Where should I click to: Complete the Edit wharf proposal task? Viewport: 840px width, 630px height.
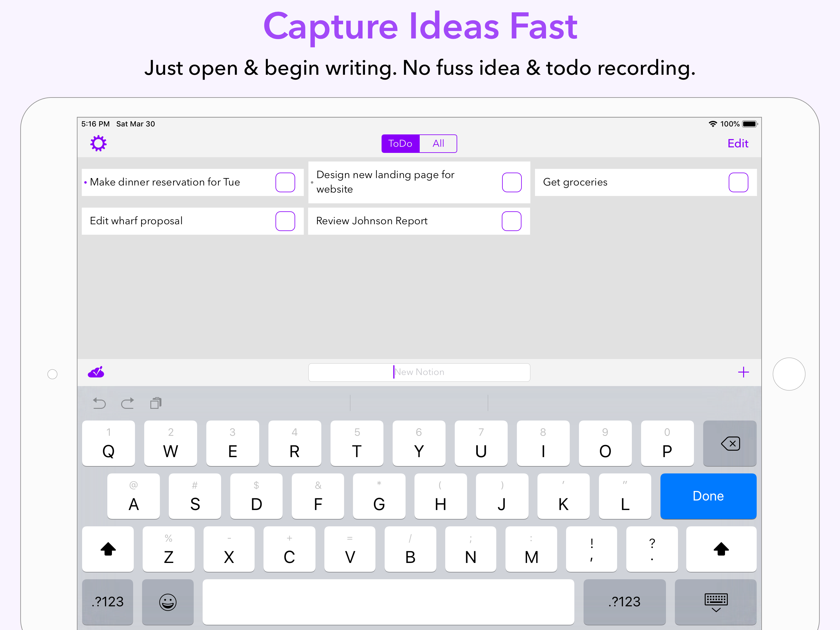point(285,221)
